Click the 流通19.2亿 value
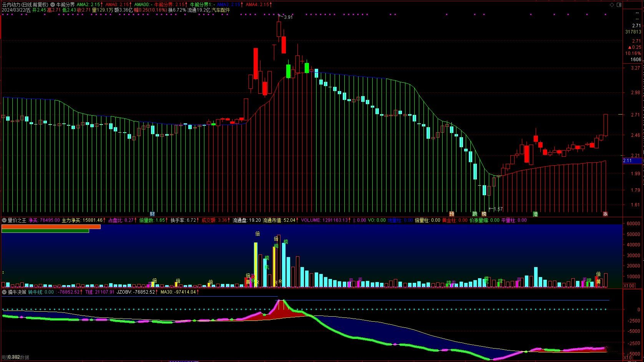Screen dimensions: 644x362 pos(199,10)
